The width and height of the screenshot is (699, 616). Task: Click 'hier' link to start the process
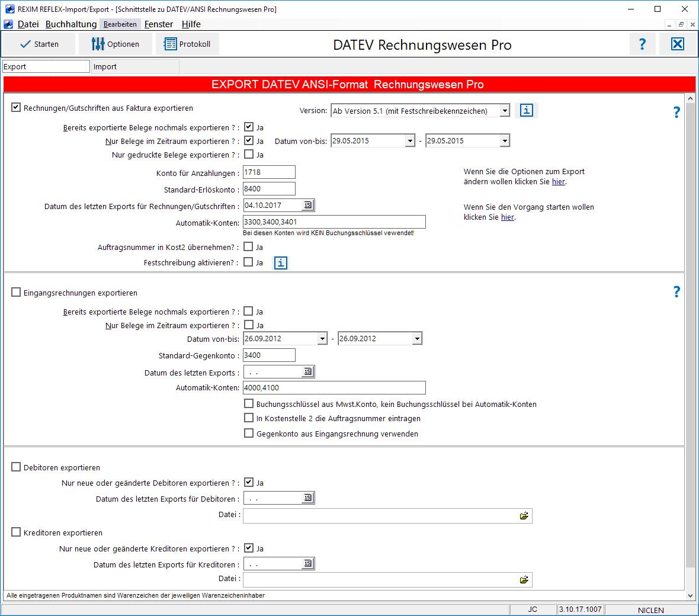pyautogui.click(x=508, y=217)
